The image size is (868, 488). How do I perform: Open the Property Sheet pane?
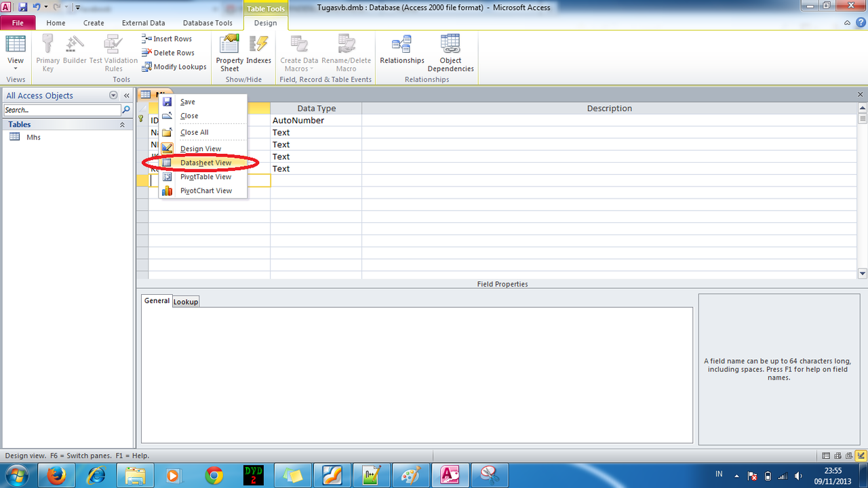point(229,53)
